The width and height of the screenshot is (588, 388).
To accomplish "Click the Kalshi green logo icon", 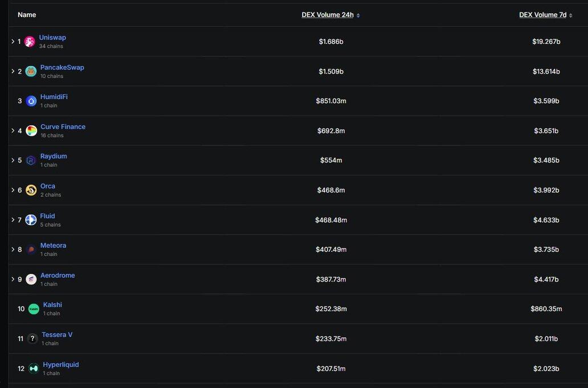I will click(x=34, y=309).
